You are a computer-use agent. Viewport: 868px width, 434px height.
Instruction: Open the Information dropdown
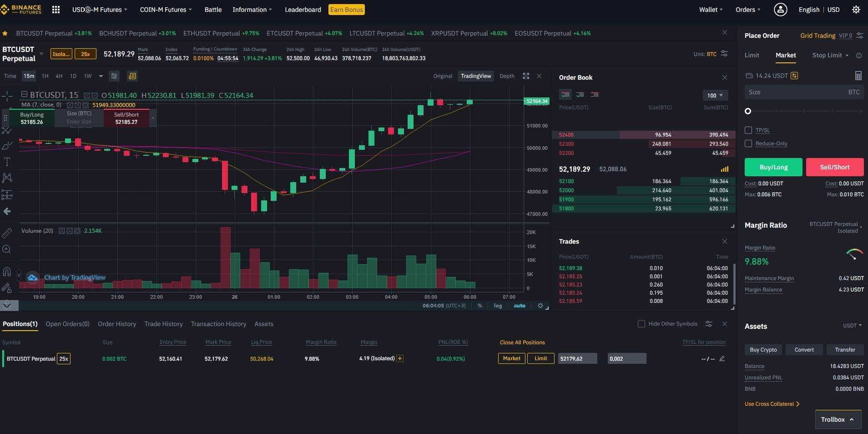click(252, 10)
